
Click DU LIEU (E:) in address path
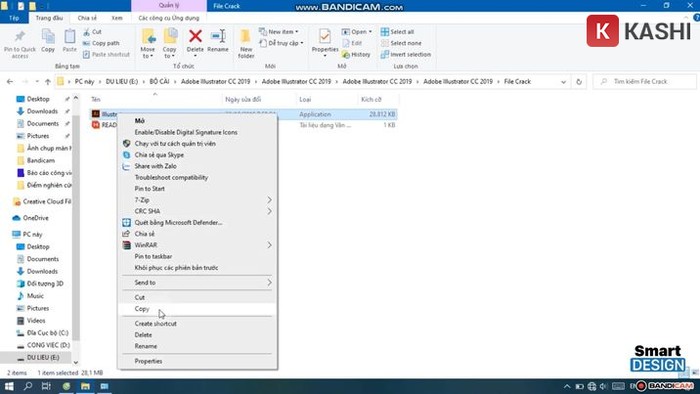pos(121,82)
